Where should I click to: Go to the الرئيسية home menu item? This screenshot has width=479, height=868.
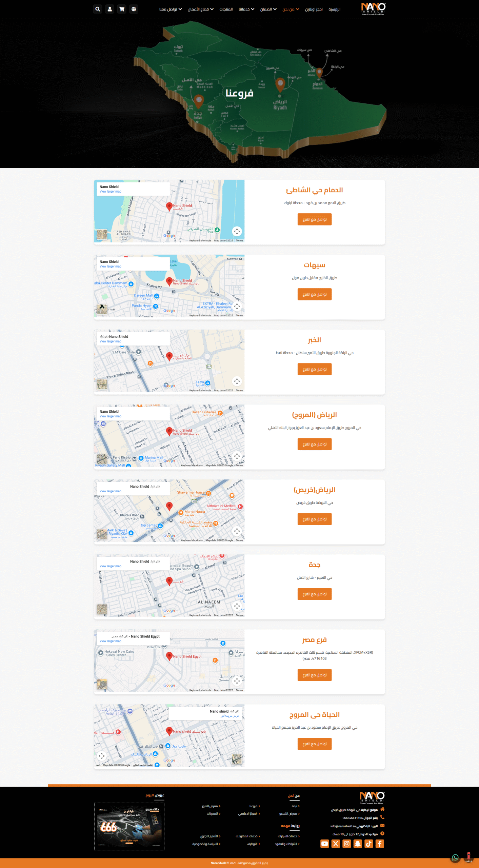pyautogui.click(x=334, y=9)
